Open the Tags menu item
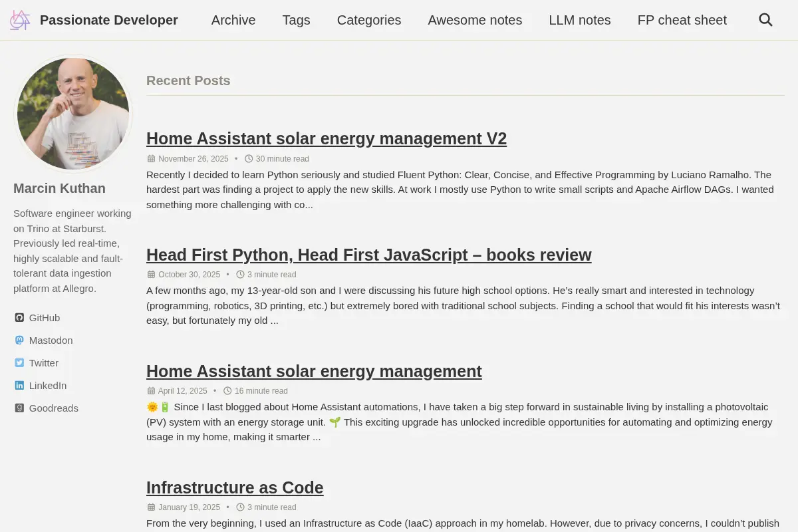Image resolution: width=798 pixels, height=532 pixels. click(x=296, y=20)
